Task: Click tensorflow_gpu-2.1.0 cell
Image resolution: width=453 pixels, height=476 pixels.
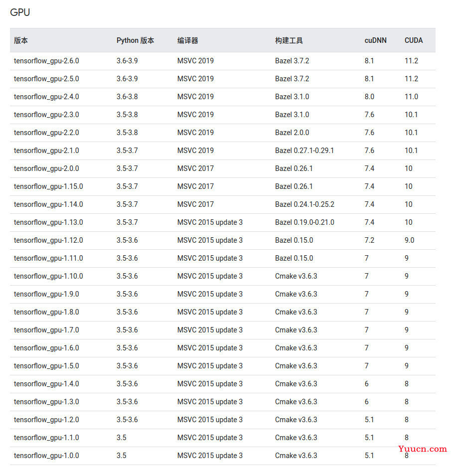Action: click(x=46, y=151)
